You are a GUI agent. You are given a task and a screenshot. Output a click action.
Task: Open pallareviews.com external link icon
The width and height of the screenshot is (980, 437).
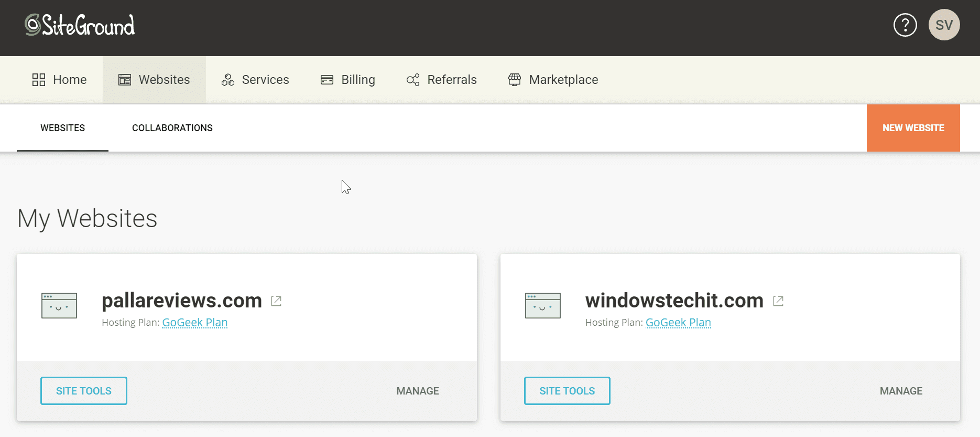pos(276,301)
